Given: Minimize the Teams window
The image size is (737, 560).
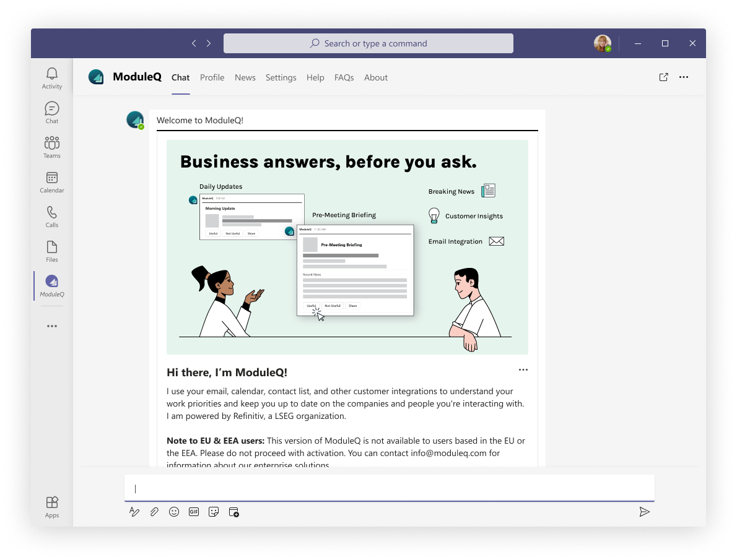Looking at the screenshot, I should [638, 43].
